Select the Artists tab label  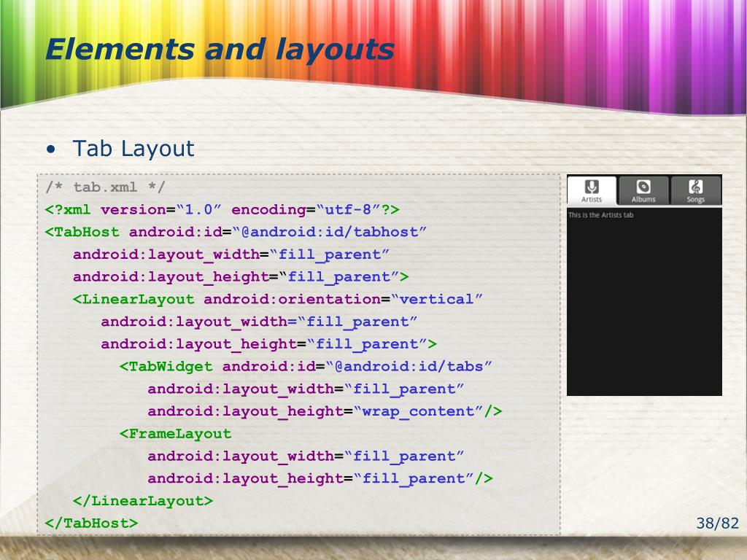(592, 200)
